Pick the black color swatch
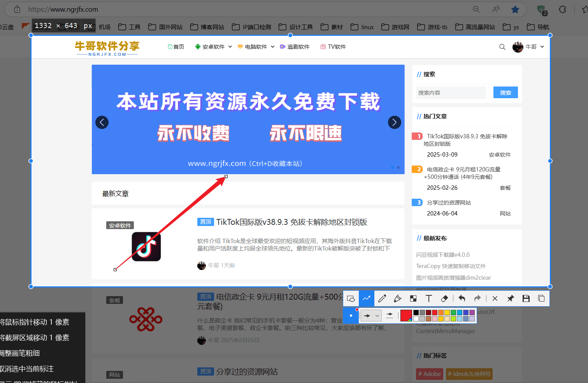The width and height of the screenshot is (588, 383). point(416,312)
